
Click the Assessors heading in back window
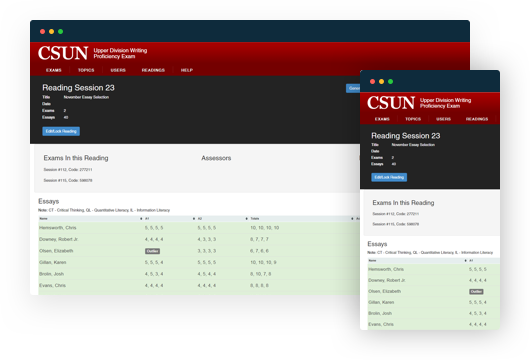pos(216,158)
